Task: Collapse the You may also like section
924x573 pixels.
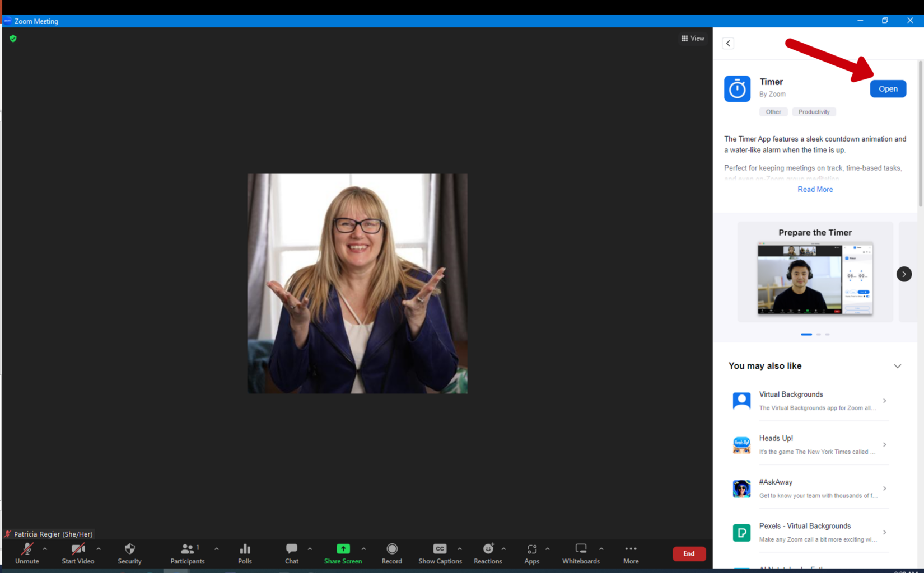Action: 897,366
